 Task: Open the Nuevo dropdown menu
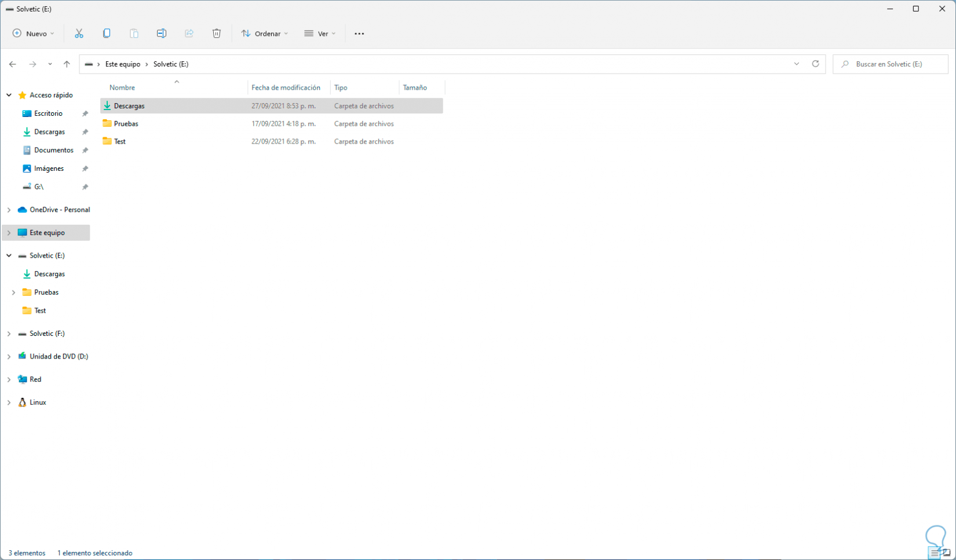click(x=34, y=34)
